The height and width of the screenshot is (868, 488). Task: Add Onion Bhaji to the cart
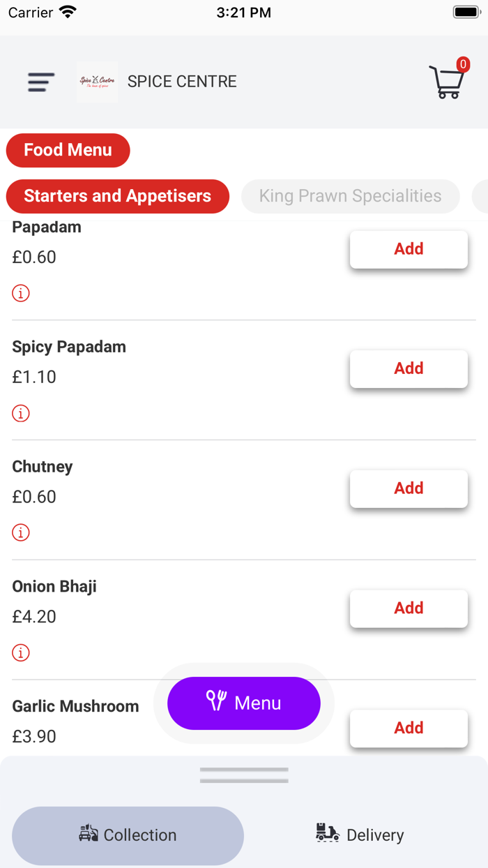[x=409, y=608]
